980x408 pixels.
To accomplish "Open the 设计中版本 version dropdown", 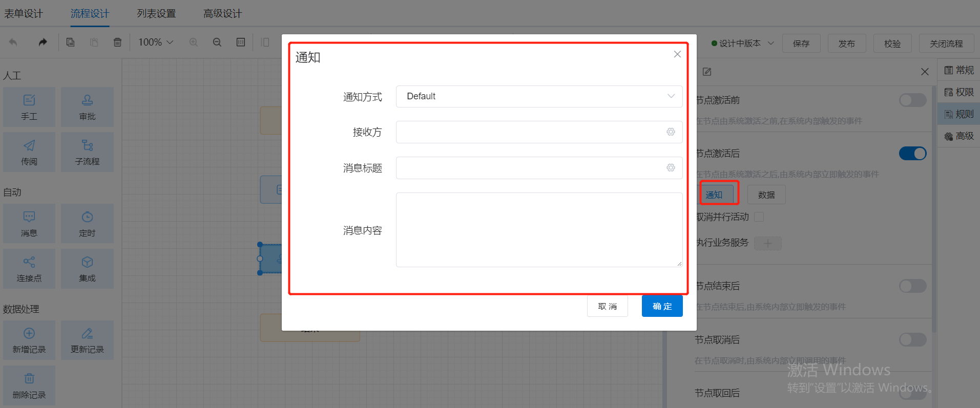I will pos(743,44).
